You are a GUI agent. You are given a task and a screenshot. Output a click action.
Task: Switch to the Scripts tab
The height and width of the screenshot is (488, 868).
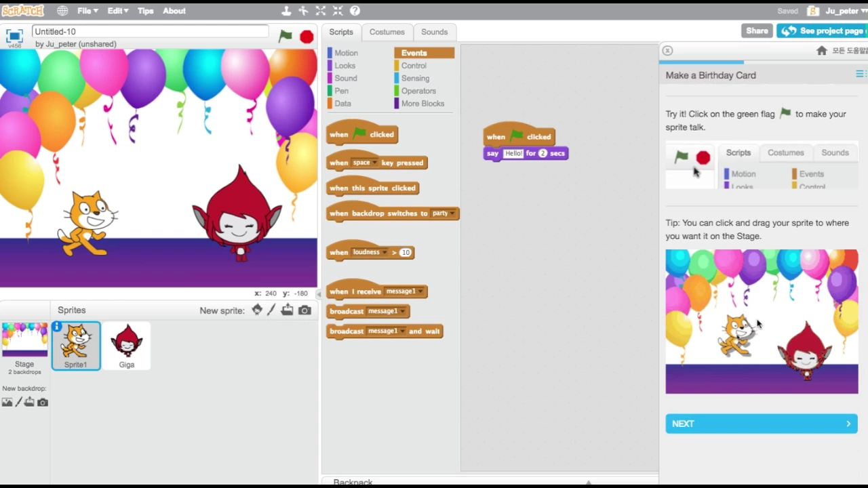(x=341, y=32)
